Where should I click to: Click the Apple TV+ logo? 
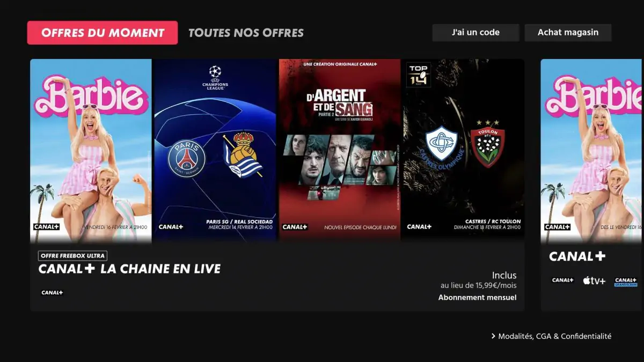pyautogui.click(x=594, y=280)
